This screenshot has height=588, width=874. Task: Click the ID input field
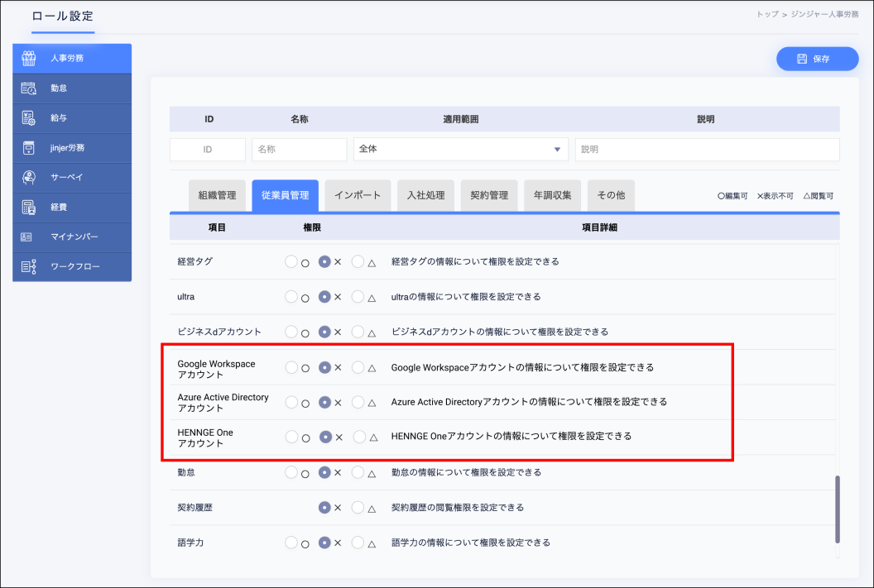pyautogui.click(x=208, y=149)
